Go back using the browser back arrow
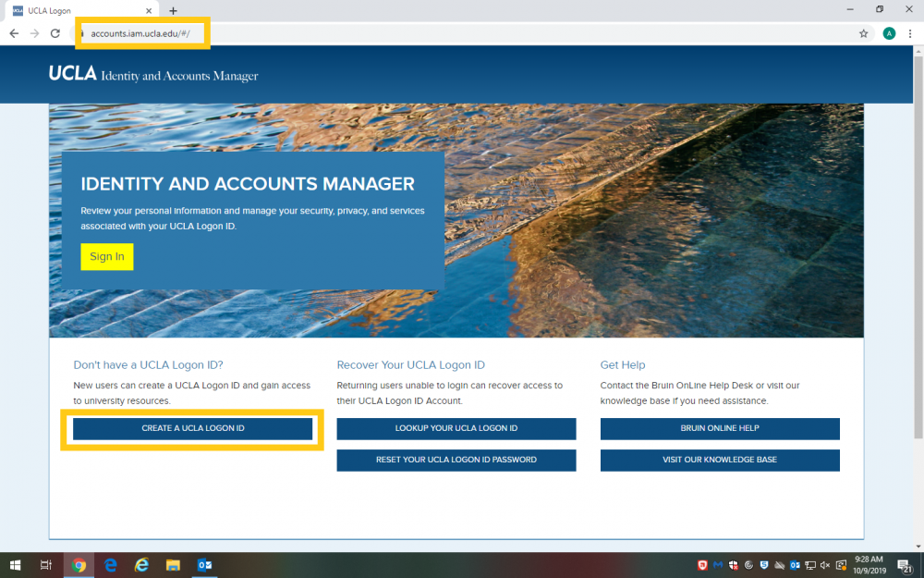The width and height of the screenshot is (924, 578). tap(14, 33)
